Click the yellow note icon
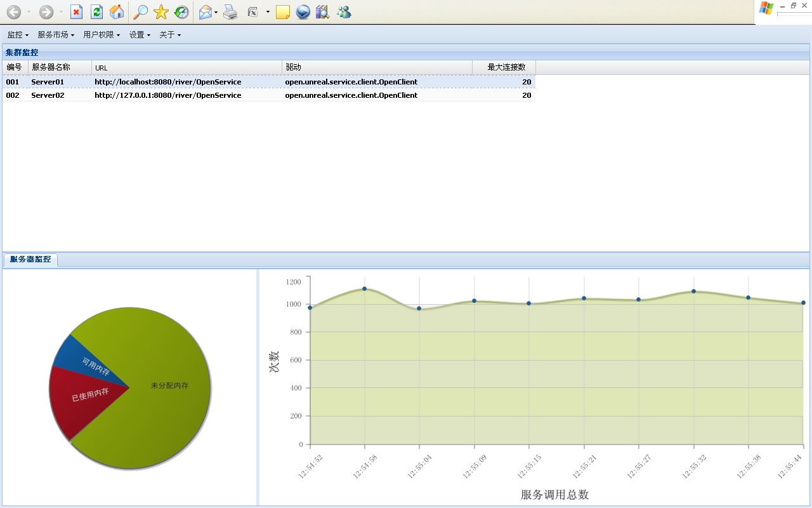 283,12
